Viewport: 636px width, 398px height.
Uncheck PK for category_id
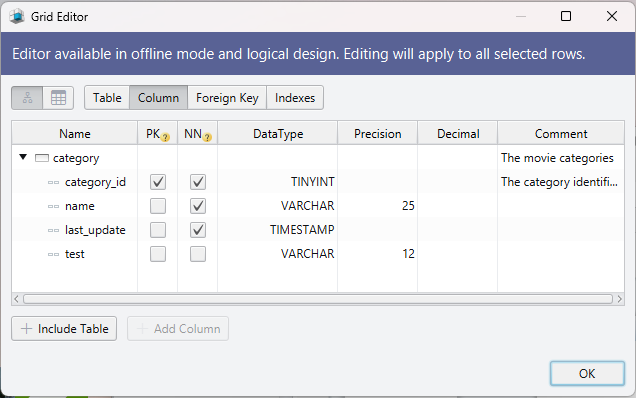pos(158,182)
